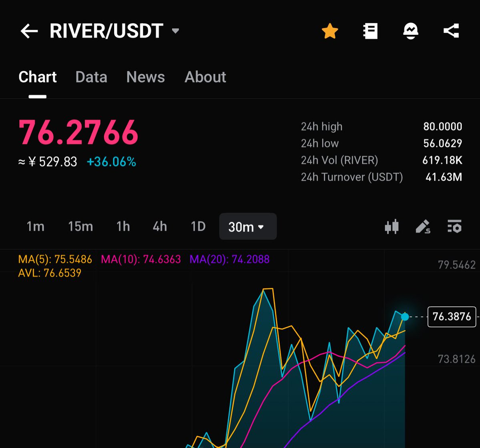Tap the MA(5) indicator label

(55, 260)
